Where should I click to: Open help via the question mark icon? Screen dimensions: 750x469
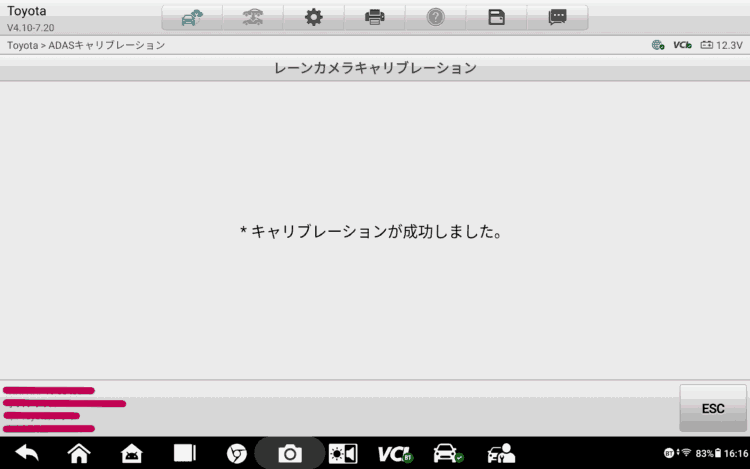435,17
